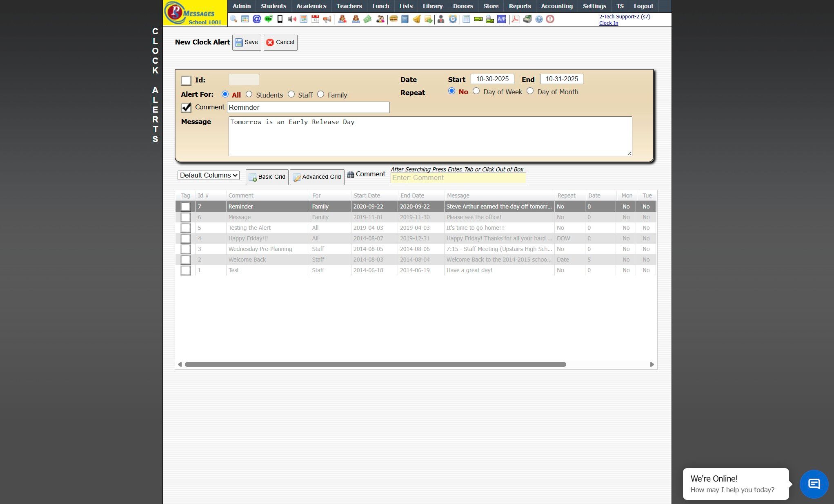Tag the Happy Friday!!! alert row checkbox

click(186, 238)
